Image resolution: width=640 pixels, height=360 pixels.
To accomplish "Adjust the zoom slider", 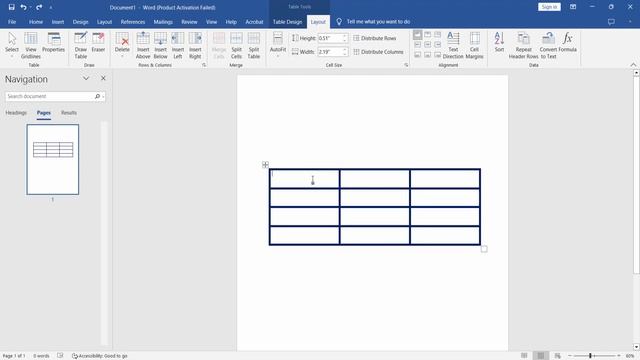I will [x=590, y=356].
